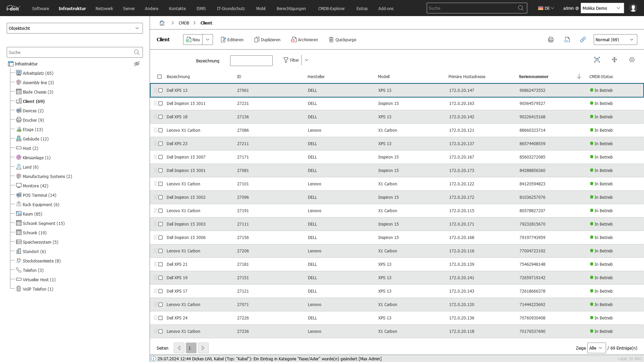
Task: Toggle the fullscreen list view icon
Action: point(597,60)
